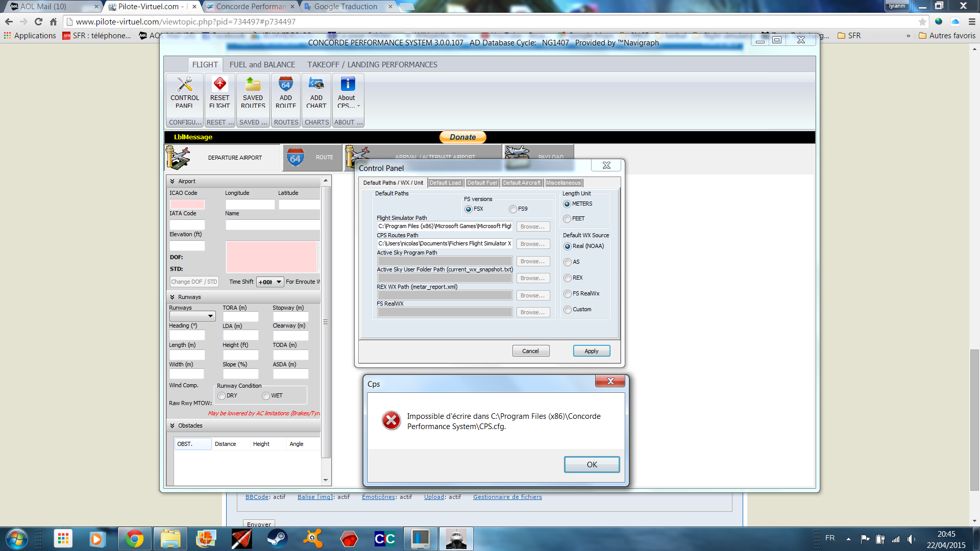
Task: Click the volume icon in system tray
Action: (x=911, y=539)
